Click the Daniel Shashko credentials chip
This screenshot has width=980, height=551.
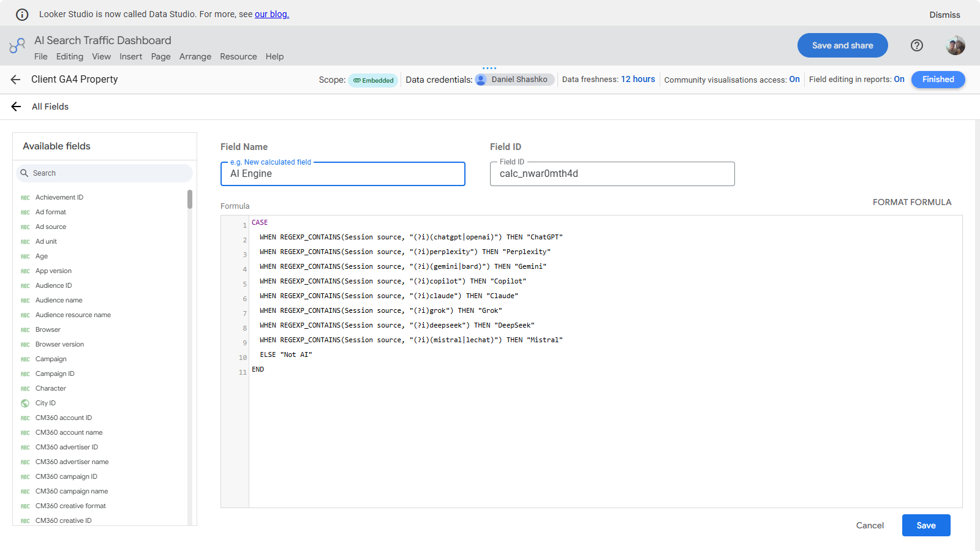pyautogui.click(x=514, y=80)
